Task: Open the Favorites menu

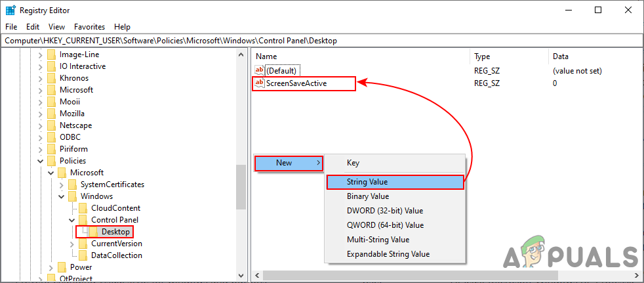Action: pyautogui.click(x=90, y=27)
